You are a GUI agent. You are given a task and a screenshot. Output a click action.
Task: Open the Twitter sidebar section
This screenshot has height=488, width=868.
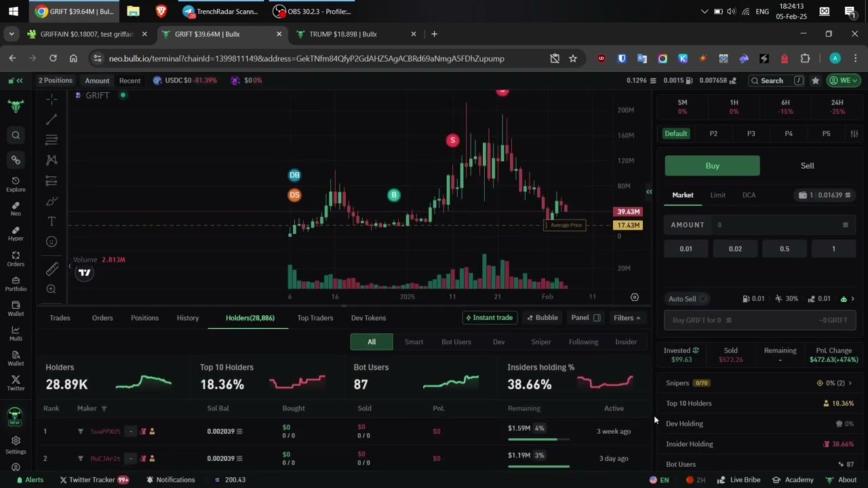[x=16, y=384]
